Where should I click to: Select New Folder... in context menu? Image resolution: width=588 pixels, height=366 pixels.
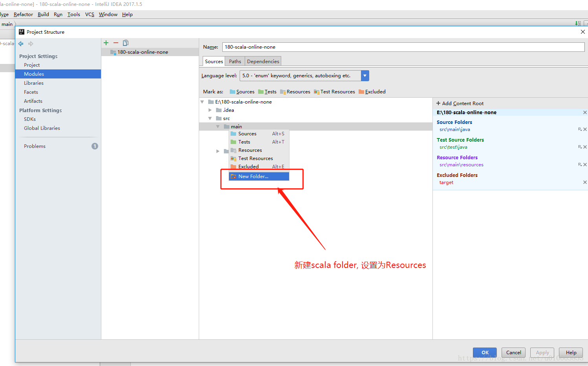pyautogui.click(x=259, y=177)
